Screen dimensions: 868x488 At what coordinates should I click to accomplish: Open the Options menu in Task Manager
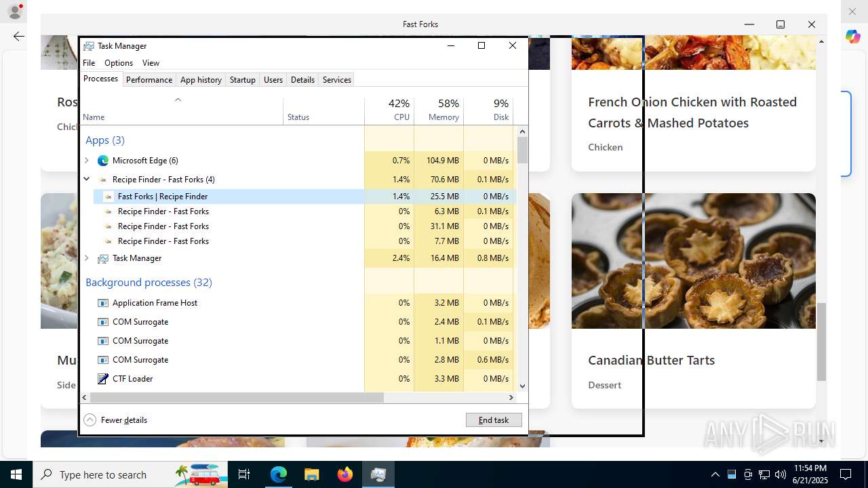click(x=119, y=63)
